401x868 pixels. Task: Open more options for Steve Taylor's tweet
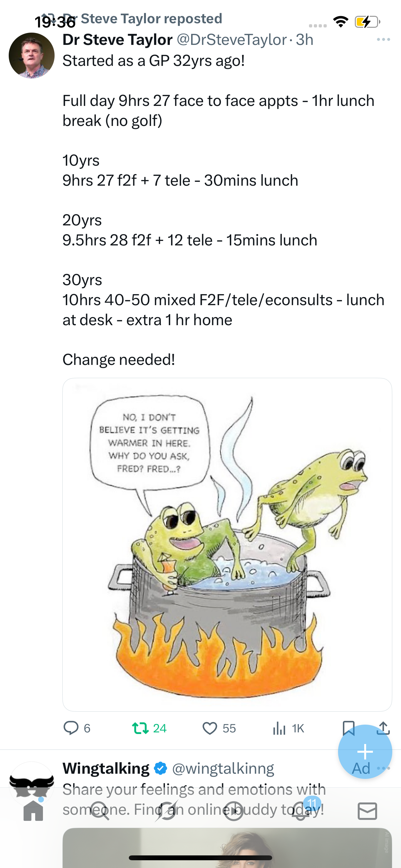(x=384, y=40)
